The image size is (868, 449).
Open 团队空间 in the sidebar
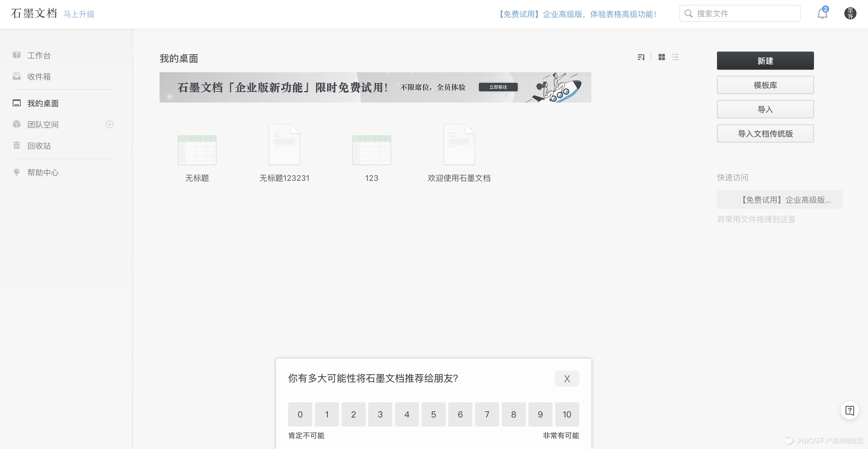(x=43, y=124)
